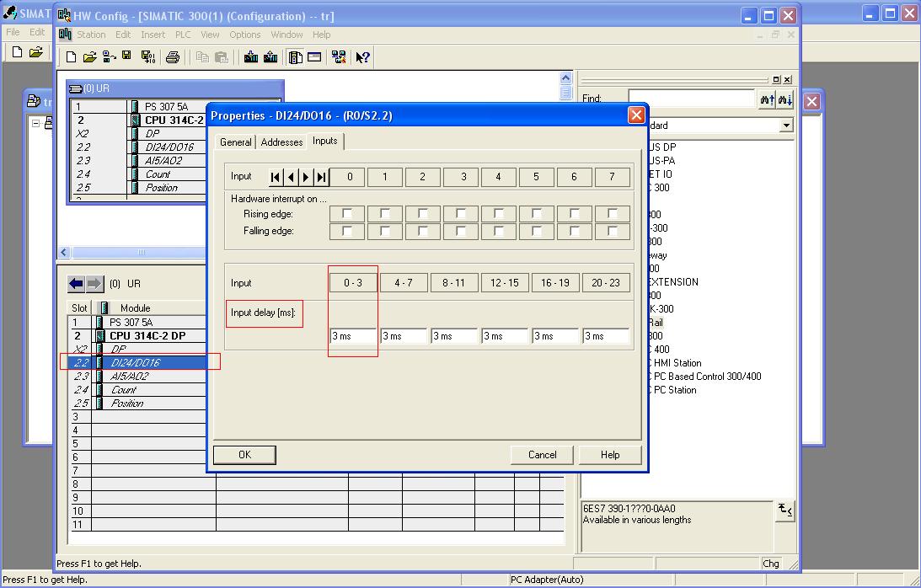921x588 pixels.
Task: Click the Print icon in HW Config toolbar
Action: point(173,57)
